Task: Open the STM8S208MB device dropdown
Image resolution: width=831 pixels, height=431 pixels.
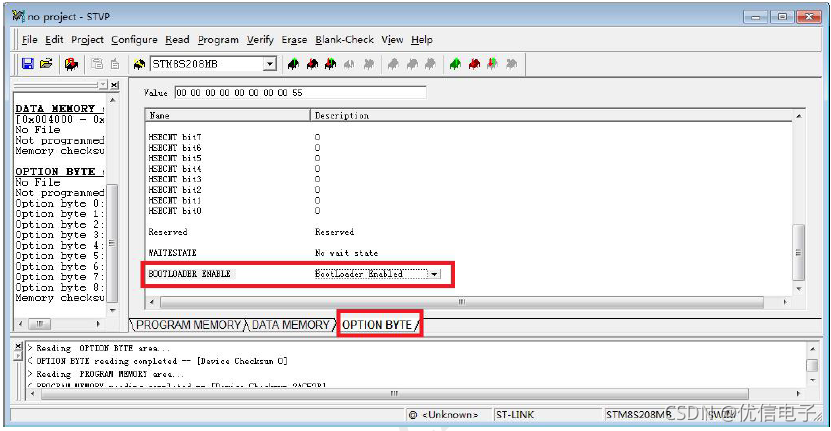Action: 270,64
